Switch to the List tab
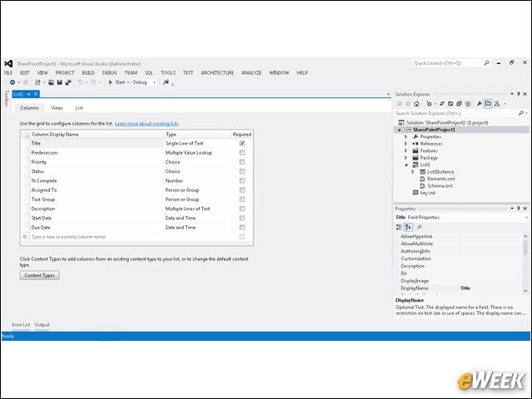 click(79, 108)
